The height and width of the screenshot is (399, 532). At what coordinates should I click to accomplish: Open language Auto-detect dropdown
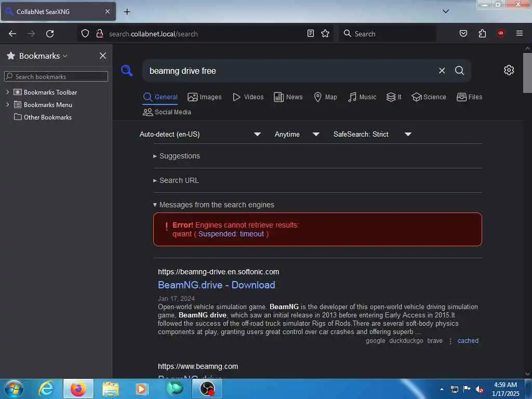tap(200, 135)
